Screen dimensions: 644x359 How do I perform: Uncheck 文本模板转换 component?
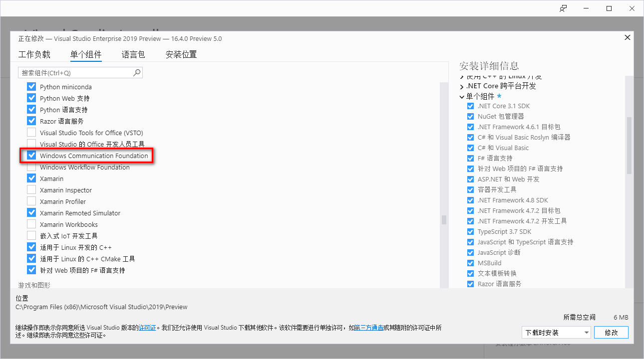[x=470, y=274]
